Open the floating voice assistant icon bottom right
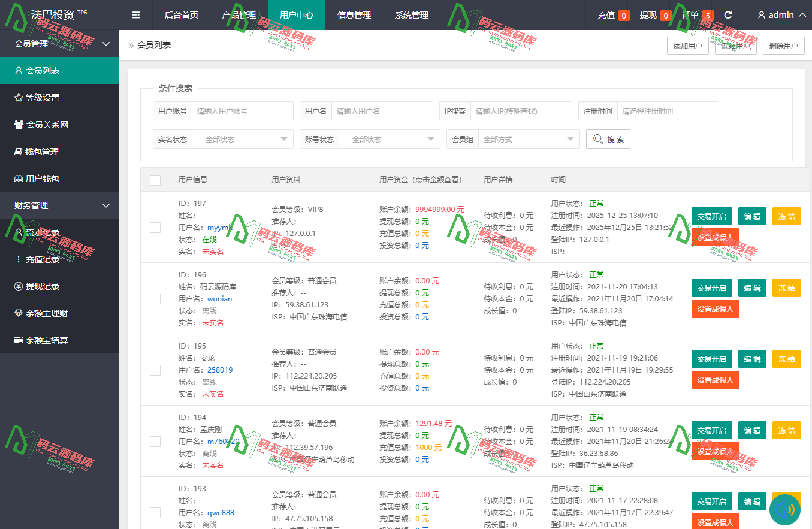The image size is (812, 529). click(786, 509)
